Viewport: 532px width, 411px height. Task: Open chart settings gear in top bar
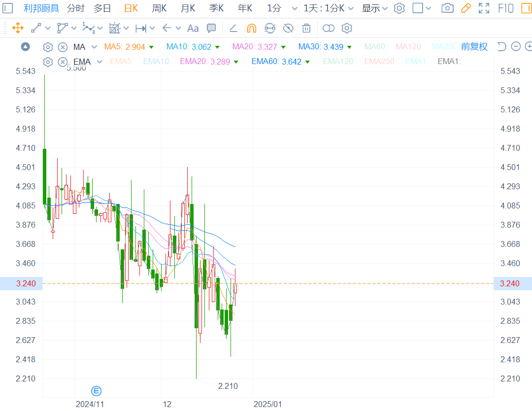point(399,8)
